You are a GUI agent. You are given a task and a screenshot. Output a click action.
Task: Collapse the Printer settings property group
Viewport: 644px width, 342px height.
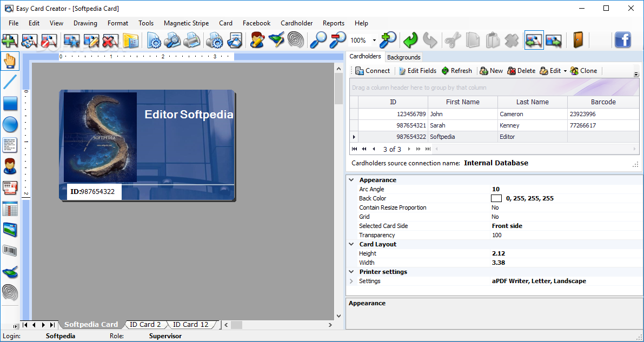[x=351, y=272]
